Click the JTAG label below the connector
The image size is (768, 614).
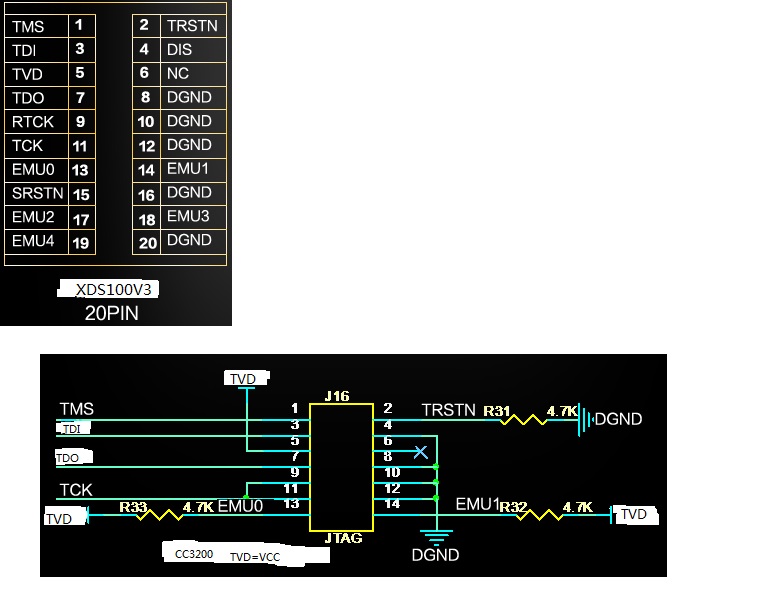[x=343, y=538]
